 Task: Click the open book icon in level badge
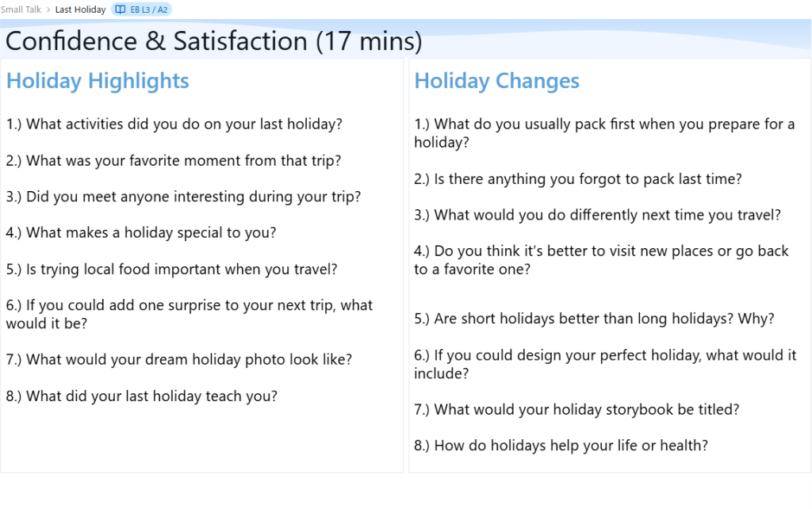121,10
